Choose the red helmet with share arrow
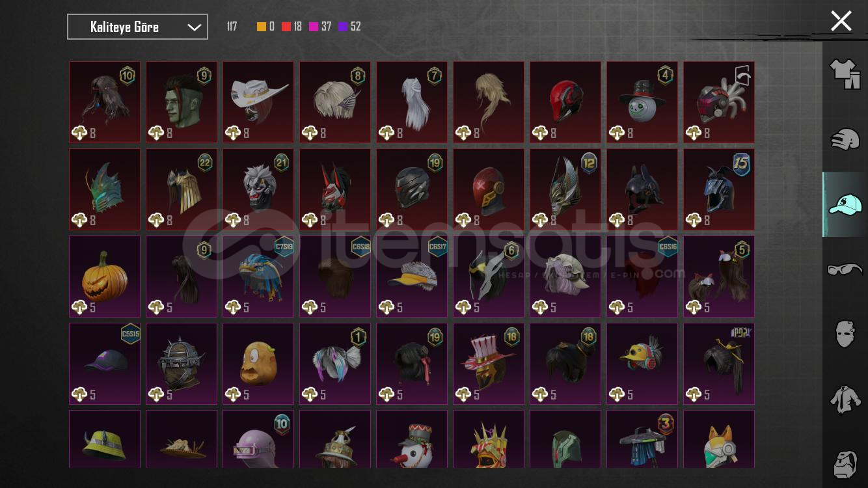This screenshot has width=868, height=488. [x=719, y=102]
